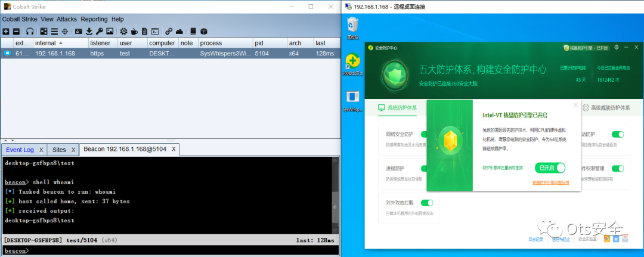Open Credentials via ID card icon

point(78,31)
